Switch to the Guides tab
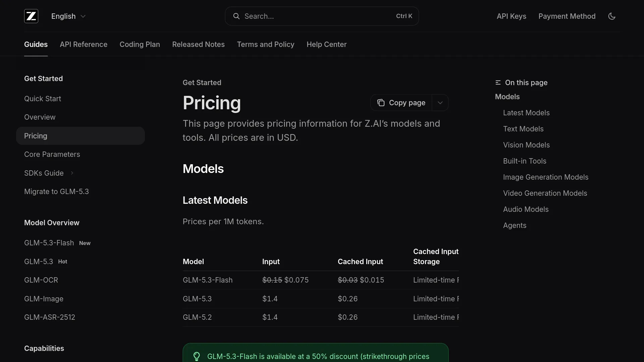Viewport: 644px width, 362px height. [36, 44]
